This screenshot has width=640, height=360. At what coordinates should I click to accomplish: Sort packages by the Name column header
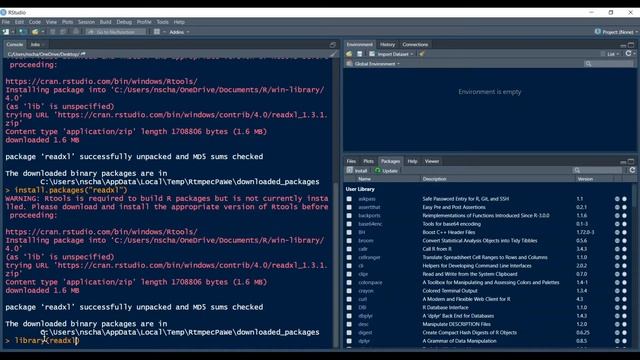point(364,179)
